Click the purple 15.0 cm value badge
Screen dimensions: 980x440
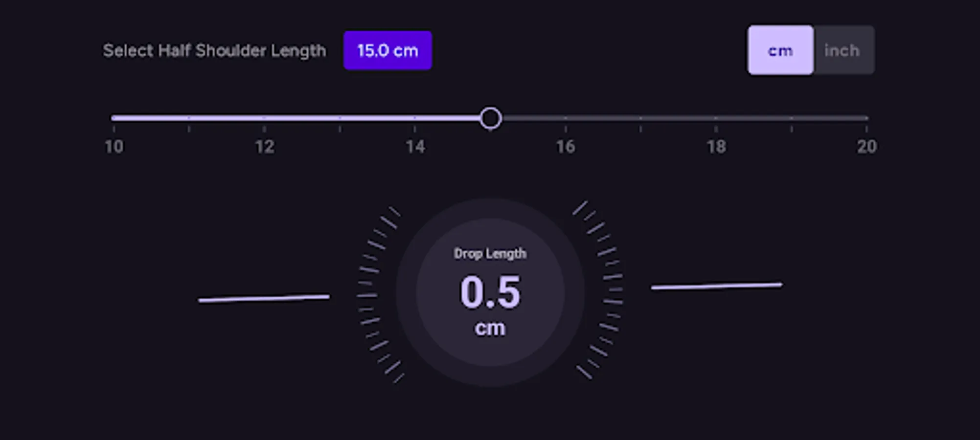(387, 50)
